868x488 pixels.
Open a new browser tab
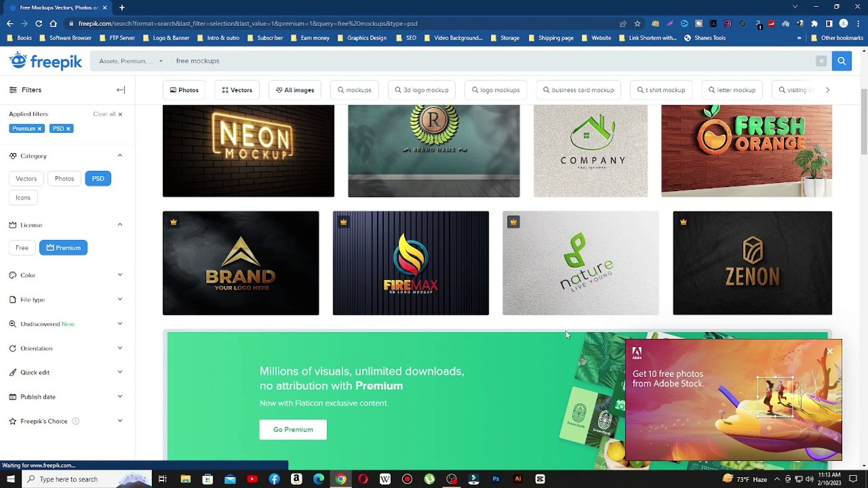pyautogui.click(x=122, y=7)
